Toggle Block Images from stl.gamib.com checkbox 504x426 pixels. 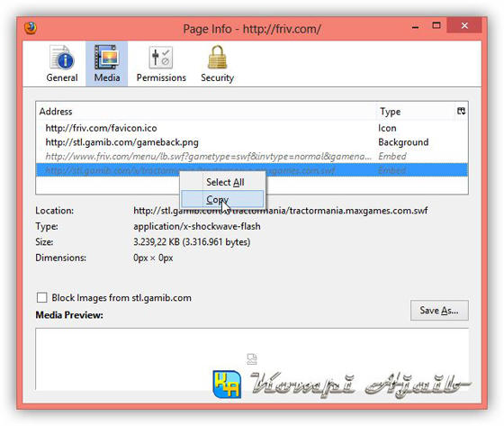41,297
